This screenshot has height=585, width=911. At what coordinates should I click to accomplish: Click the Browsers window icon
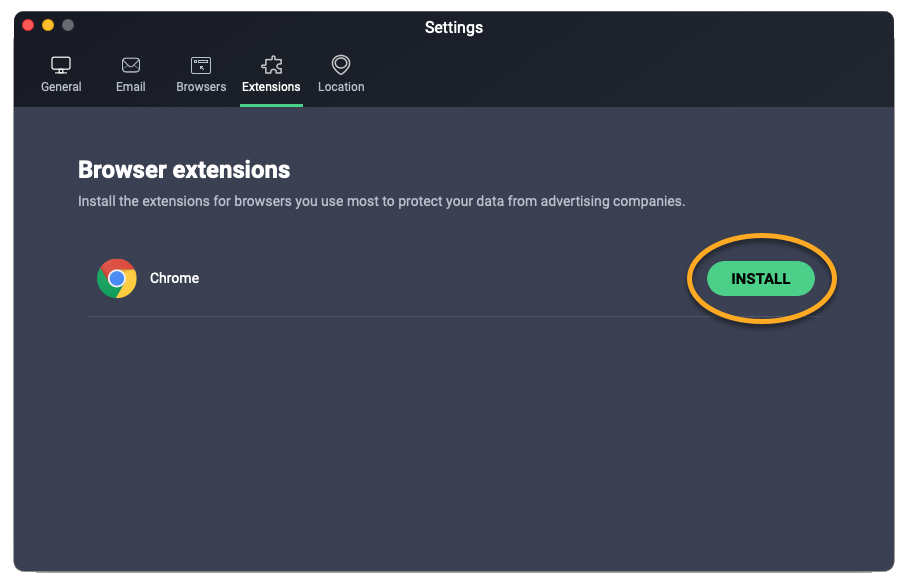pos(201,66)
